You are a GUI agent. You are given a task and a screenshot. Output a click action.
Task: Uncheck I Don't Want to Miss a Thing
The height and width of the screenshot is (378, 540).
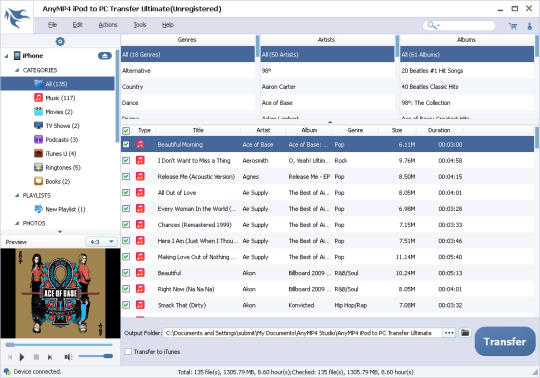click(126, 160)
